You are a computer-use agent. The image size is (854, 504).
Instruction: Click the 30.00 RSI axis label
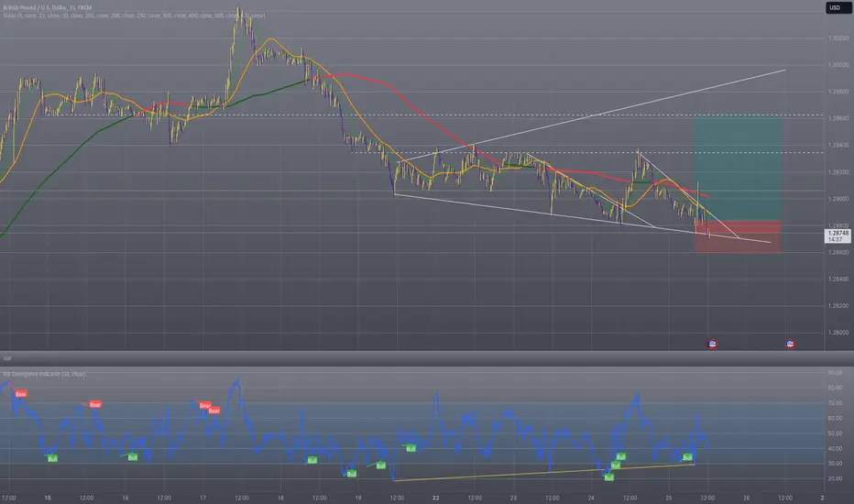click(835, 463)
